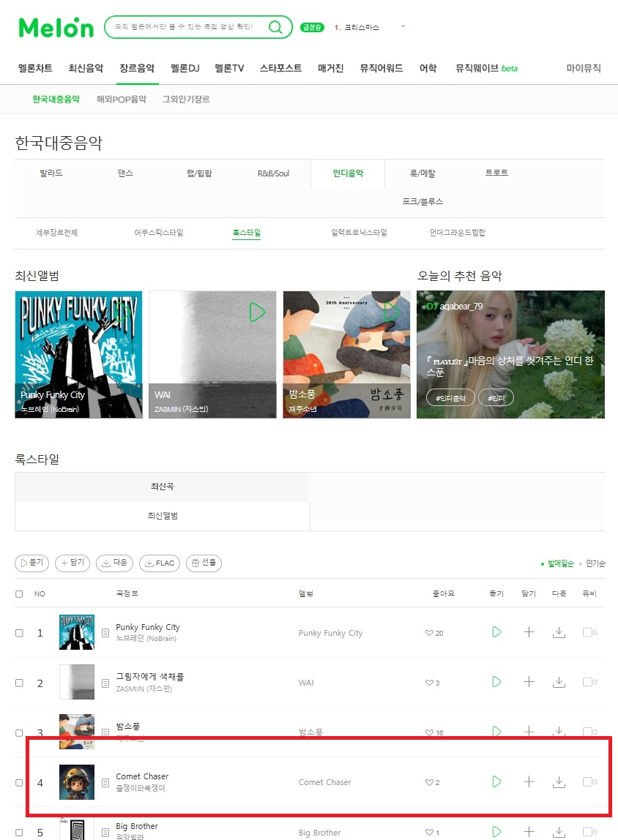Switch to the 멜론차트 menu

click(x=35, y=68)
